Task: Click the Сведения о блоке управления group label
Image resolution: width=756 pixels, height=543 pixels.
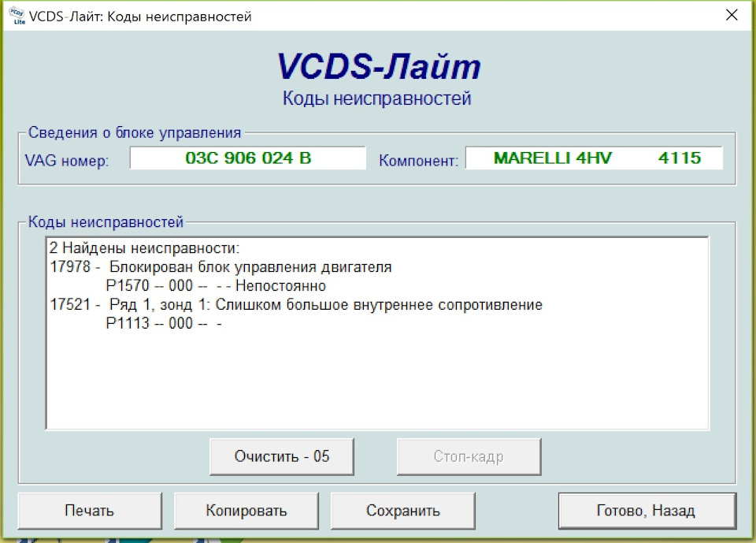Action: pyautogui.click(x=134, y=132)
